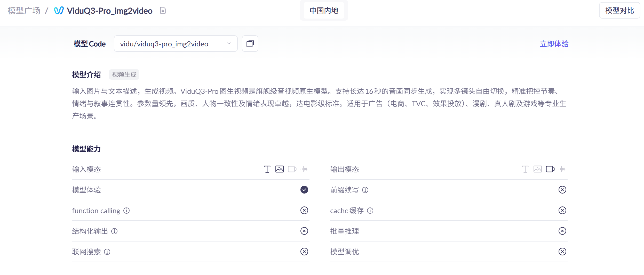Switch to the 中国内地 region tab
Image resolution: width=644 pixels, height=275 pixels.
click(x=324, y=10)
